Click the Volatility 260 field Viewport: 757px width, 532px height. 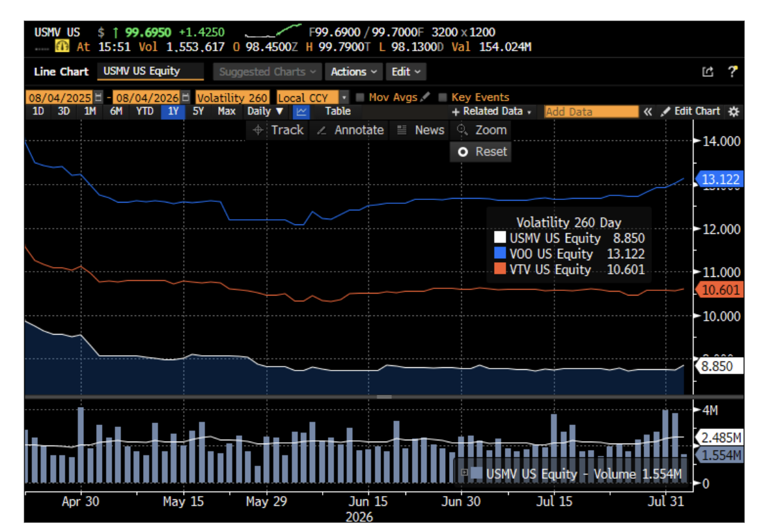point(232,97)
